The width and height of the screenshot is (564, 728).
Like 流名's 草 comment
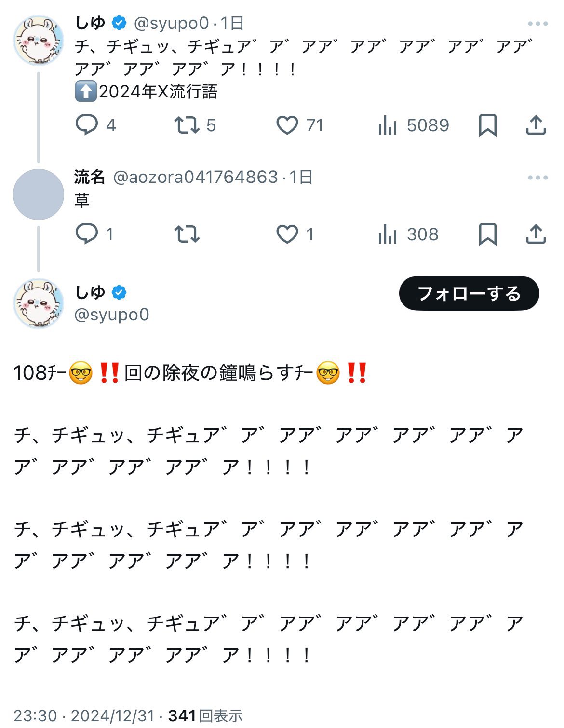(287, 234)
